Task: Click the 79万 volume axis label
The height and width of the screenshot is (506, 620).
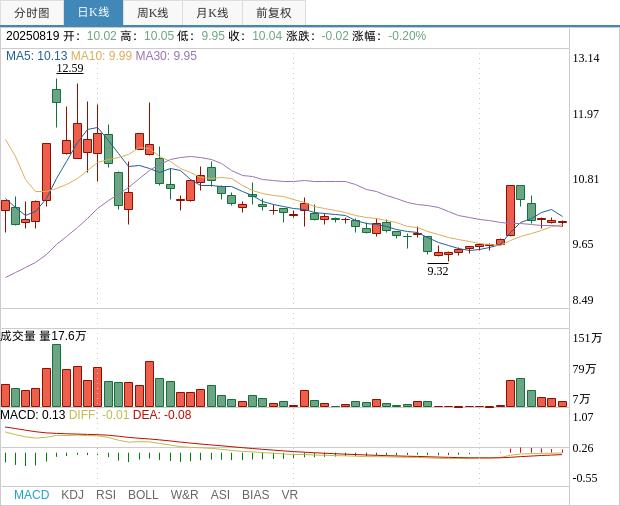Action: click(x=584, y=369)
